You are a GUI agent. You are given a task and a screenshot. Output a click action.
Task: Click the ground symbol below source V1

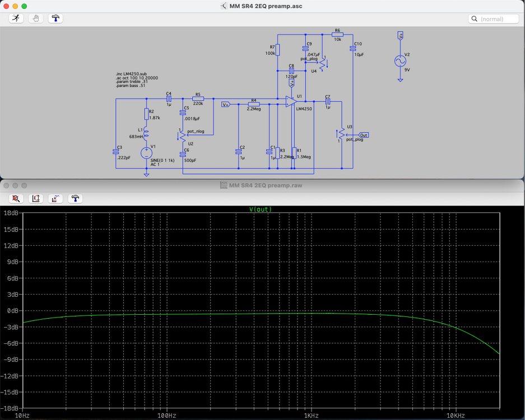click(x=146, y=174)
